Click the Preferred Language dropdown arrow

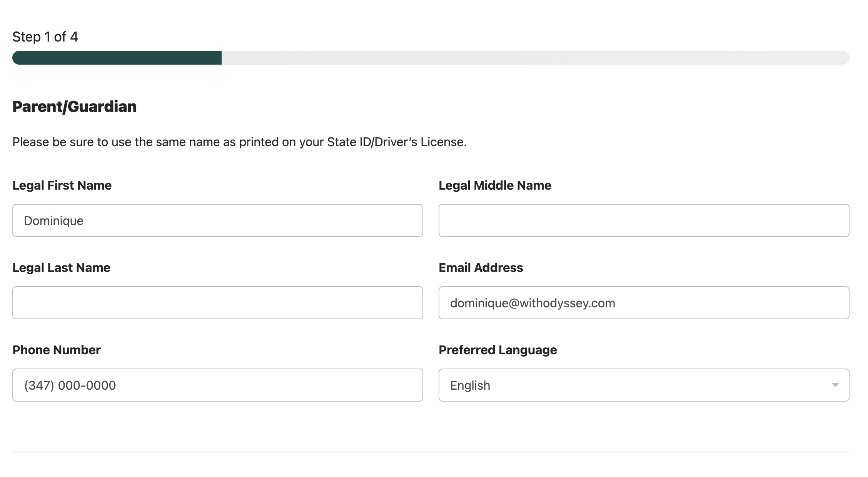pos(835,385)
